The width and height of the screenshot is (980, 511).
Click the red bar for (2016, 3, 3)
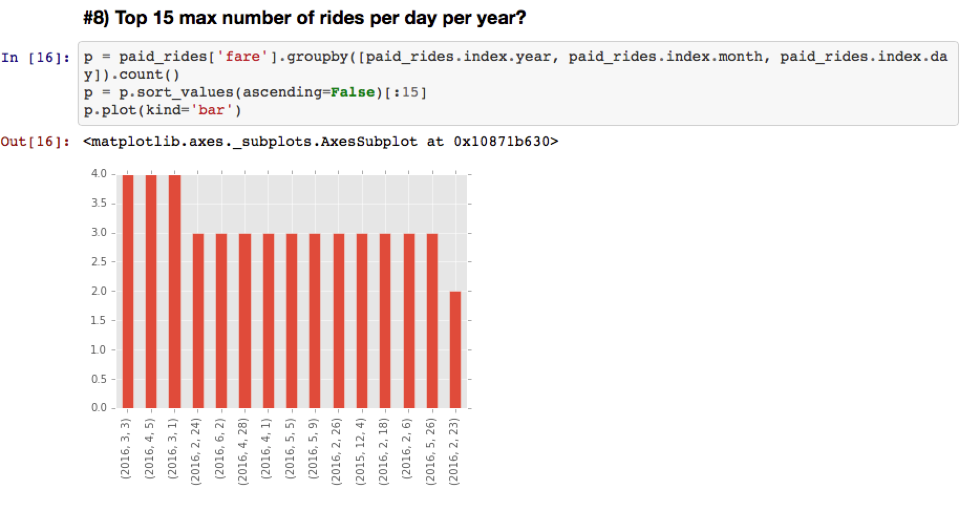127,291
